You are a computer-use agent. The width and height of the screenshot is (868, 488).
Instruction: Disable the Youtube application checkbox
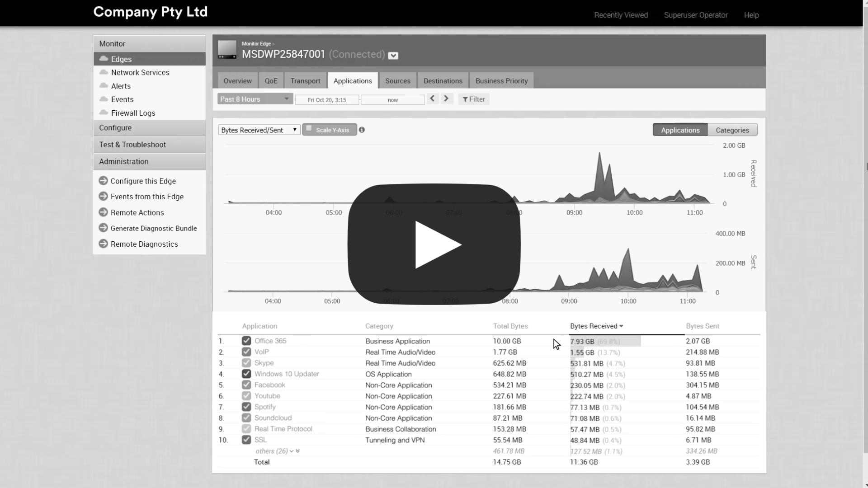point(246,395)
